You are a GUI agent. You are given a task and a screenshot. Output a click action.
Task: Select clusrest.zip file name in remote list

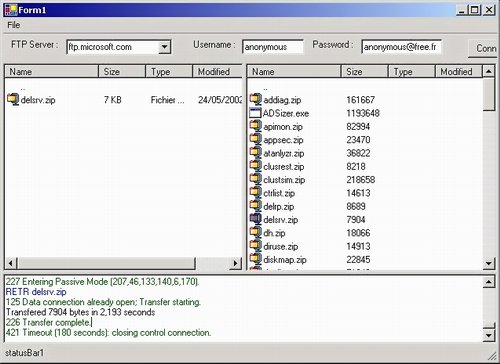point(284,166)
